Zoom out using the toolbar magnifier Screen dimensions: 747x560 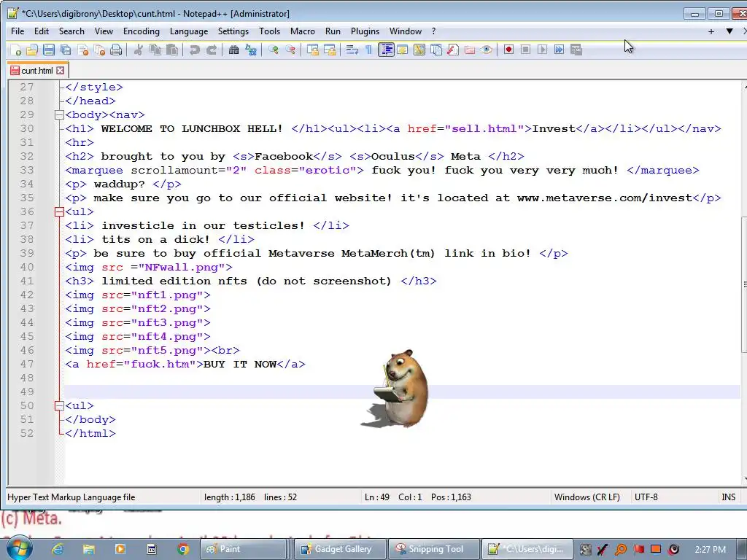point(290,50)
